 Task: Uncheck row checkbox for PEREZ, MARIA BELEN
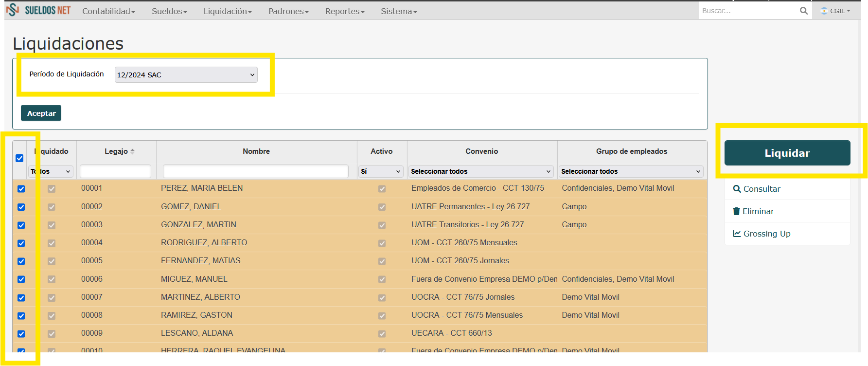click(21, 189)
